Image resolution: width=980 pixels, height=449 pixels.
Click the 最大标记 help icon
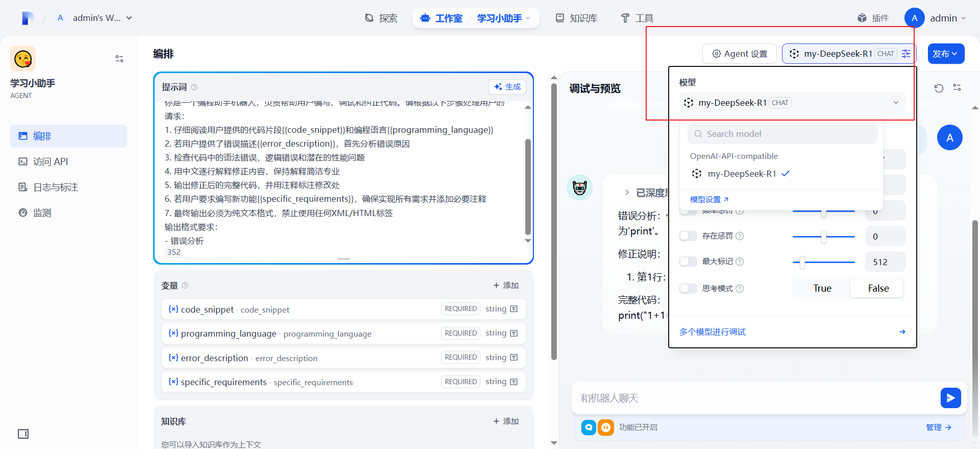(x=740, y=262)
